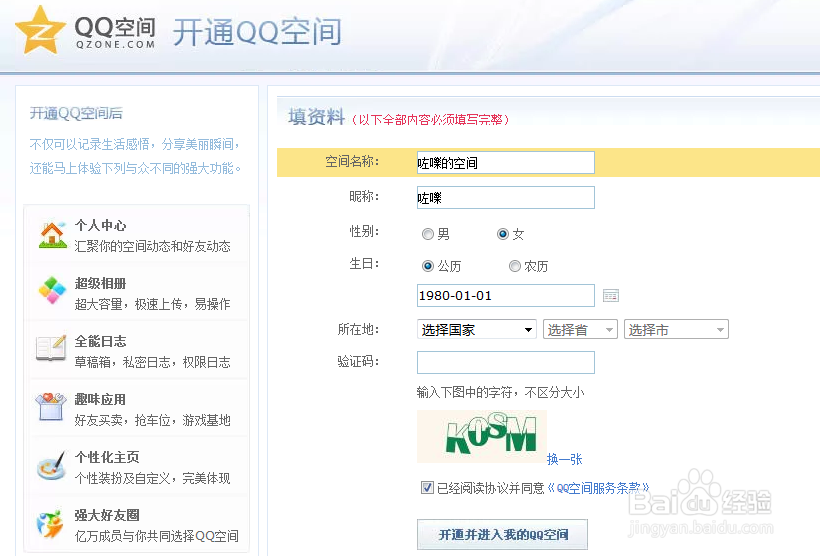Screen dimensions: 820x556
Task: Click 草稿箱，私密日志，权限日志 description
Action: click(152, 362)
